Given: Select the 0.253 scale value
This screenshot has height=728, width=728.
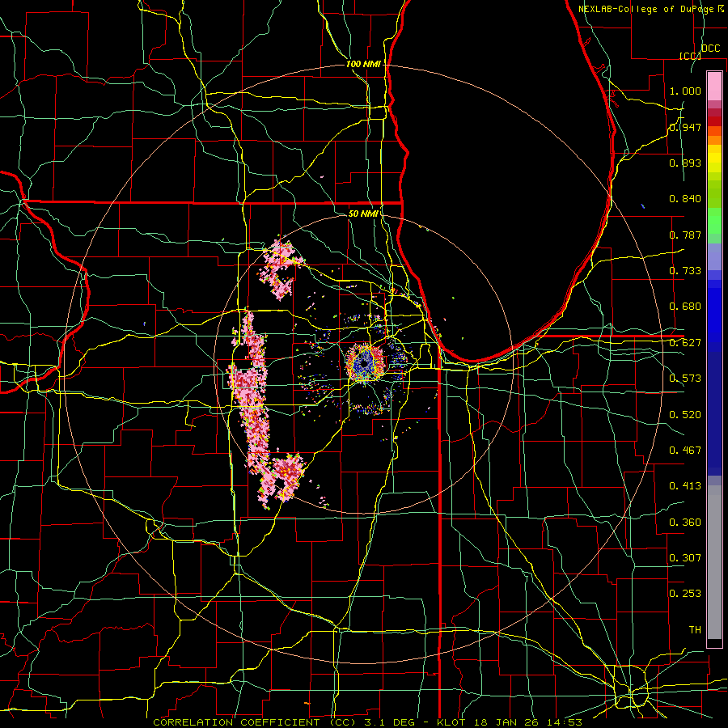Looking at the screenshot, I should [x=685, y=594].
